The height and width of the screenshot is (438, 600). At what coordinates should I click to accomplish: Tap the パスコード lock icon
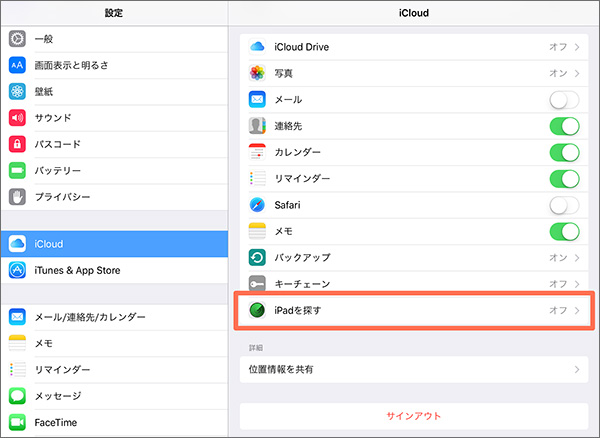coord(17,144)
